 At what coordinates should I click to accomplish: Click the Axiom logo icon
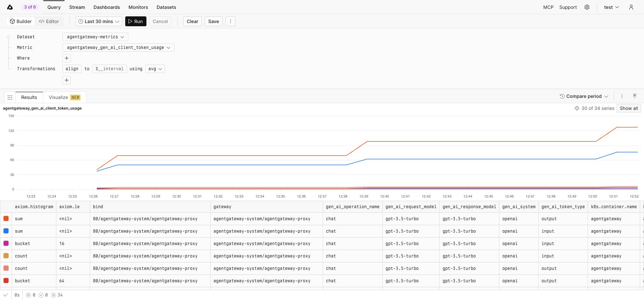pyautogui.click(x=10, y=7)
